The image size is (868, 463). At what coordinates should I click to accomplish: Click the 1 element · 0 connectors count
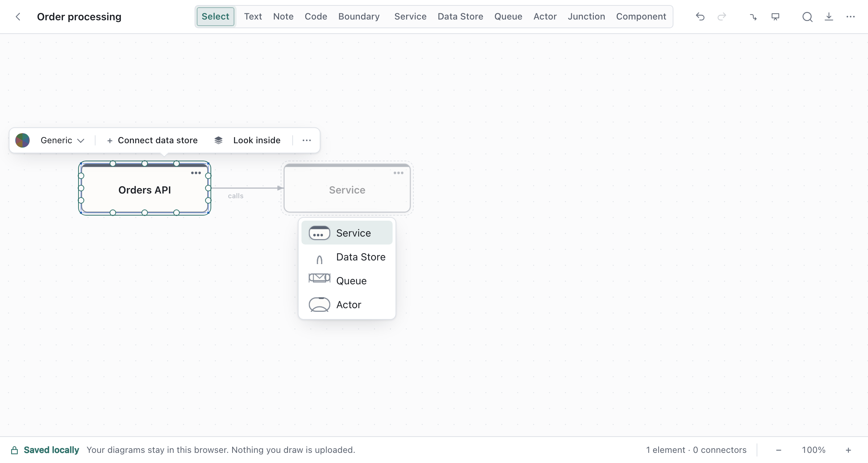click(696, 450)
